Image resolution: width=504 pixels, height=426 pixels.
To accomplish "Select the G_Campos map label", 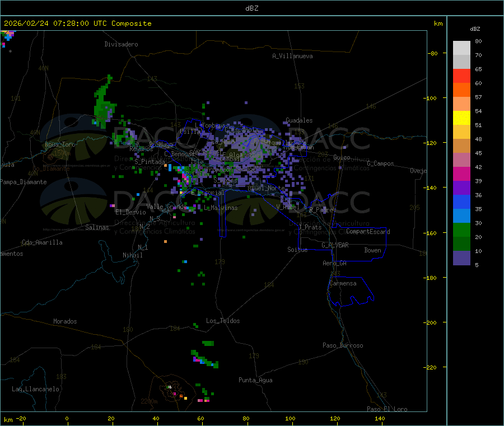I will (x=380, y=163).
